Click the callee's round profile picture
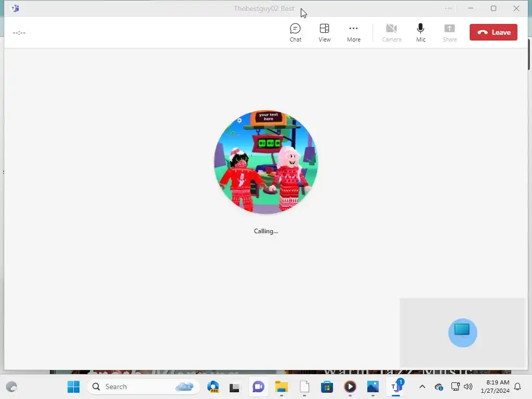The height and width of the screenshot is (399, 532). pyautogui.click(x=265, y=162)
